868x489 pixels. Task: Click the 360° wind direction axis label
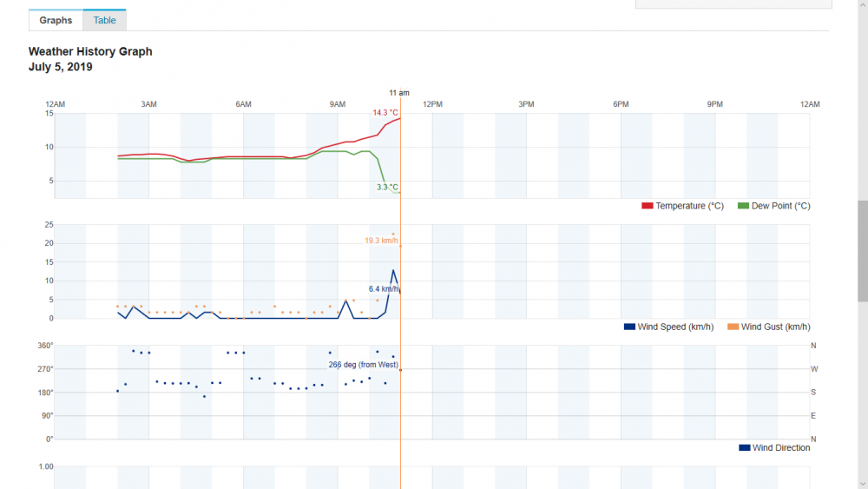[45, 346]
